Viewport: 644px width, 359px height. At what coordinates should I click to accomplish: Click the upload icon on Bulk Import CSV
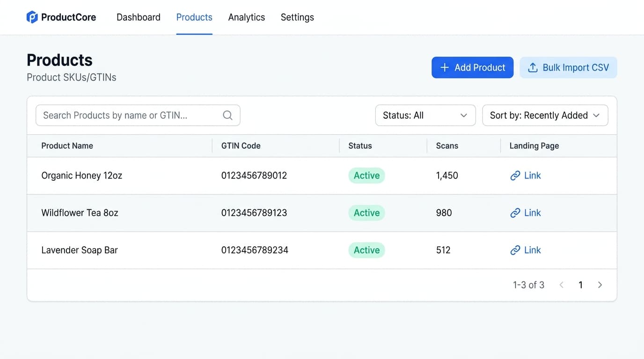click(533, 68)
